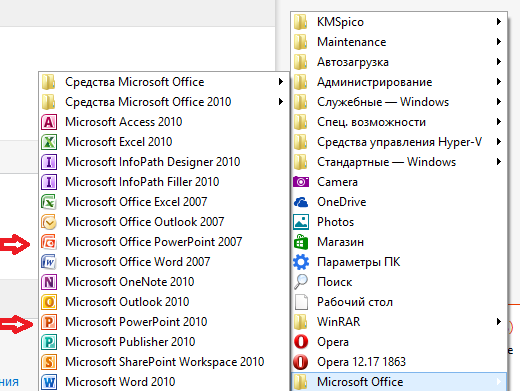This screenshot has width=520, height=391.
Task: Choose the Автозагрузка folder label
Action: pyautogui.click(x=353, y=62)
